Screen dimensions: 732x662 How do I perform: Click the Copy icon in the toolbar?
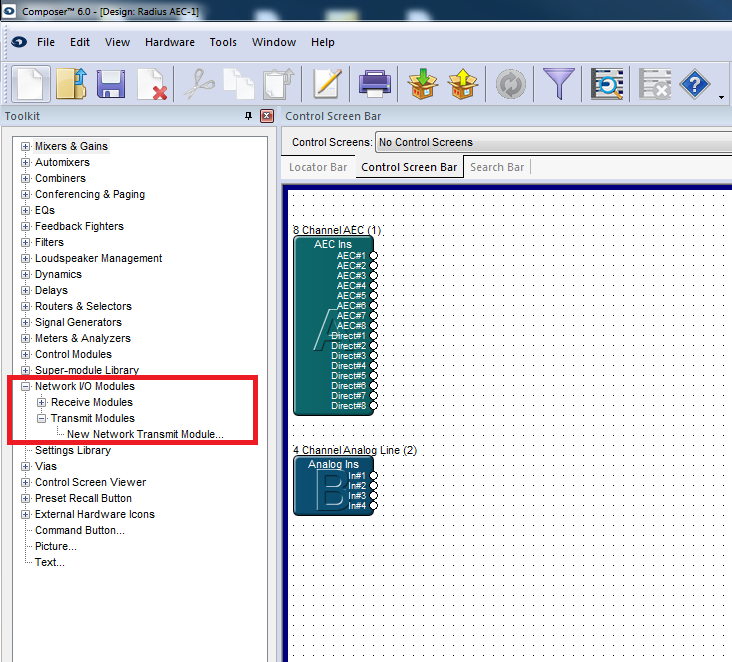click(x=239, y=84)
